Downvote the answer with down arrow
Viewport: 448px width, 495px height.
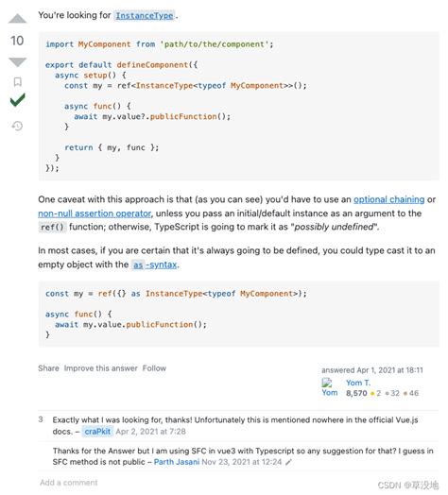[x=18, y=62]
